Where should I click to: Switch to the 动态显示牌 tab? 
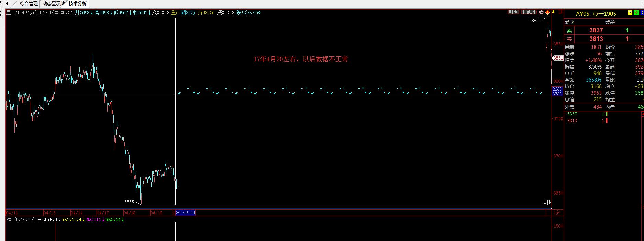click(54, 3)
